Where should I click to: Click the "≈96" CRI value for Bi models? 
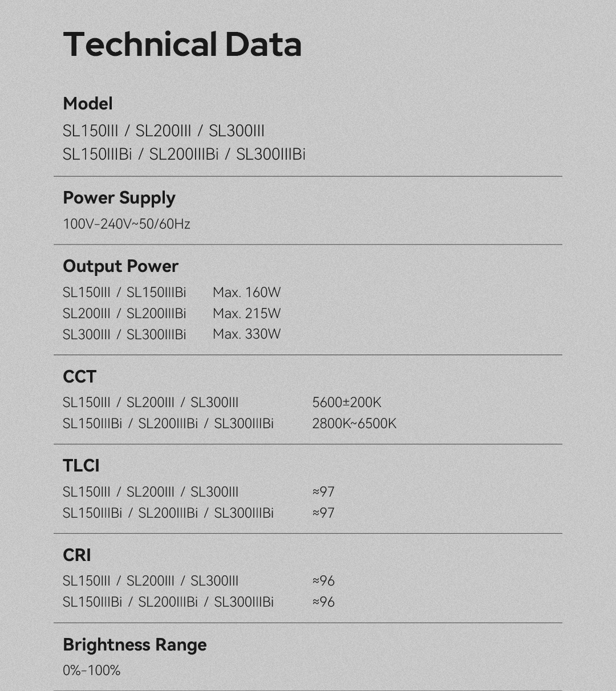pos(323,602)
